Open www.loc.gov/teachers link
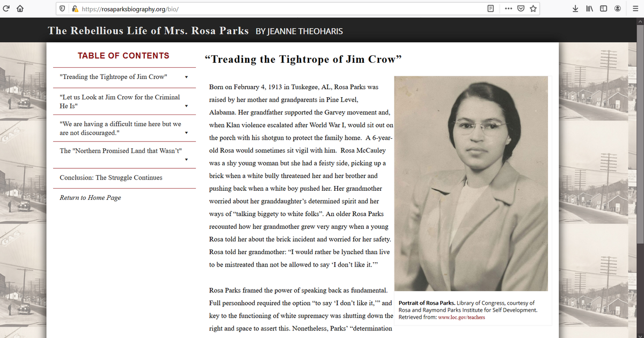The image size is (644, 338). tap(462, 317)
